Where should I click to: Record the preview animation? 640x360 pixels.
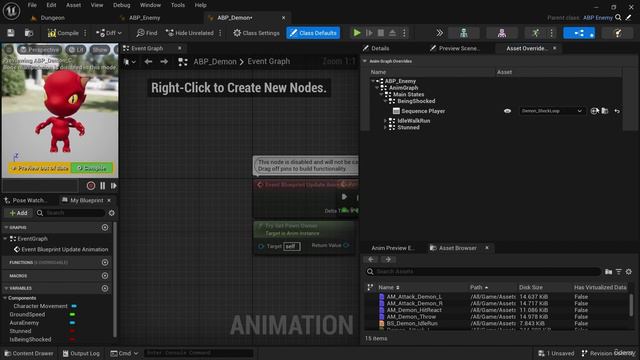pos(91,186)
